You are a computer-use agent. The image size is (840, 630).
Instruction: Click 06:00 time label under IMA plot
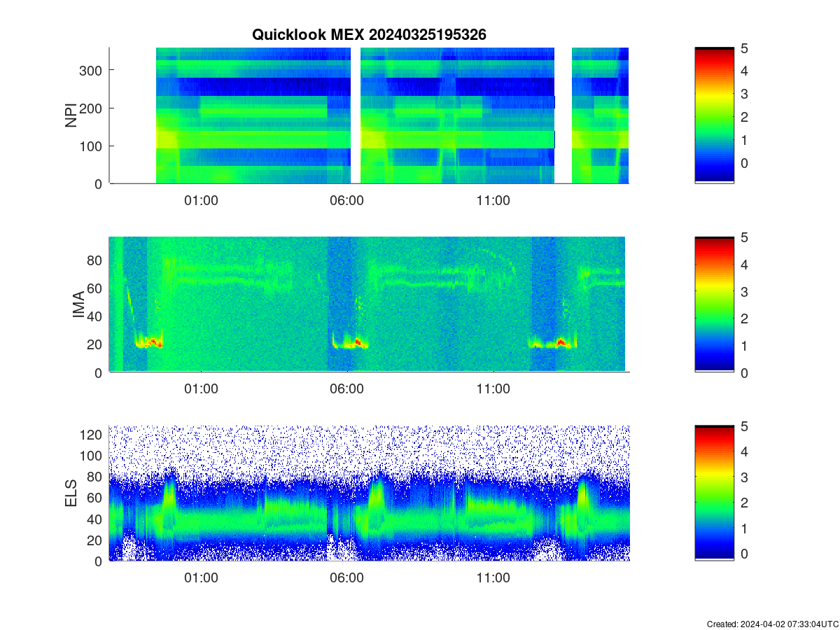click(x=346, y=390)
